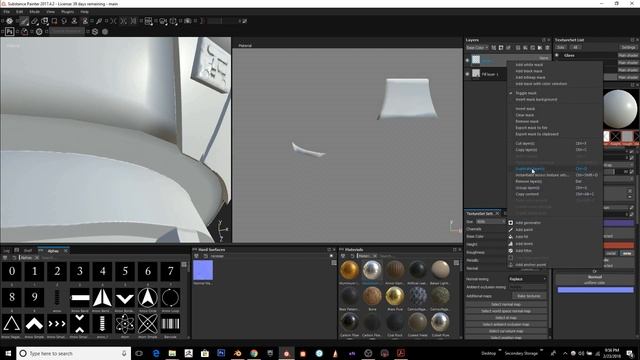Select the Paint brush tool in toolbar

[24, 21]
